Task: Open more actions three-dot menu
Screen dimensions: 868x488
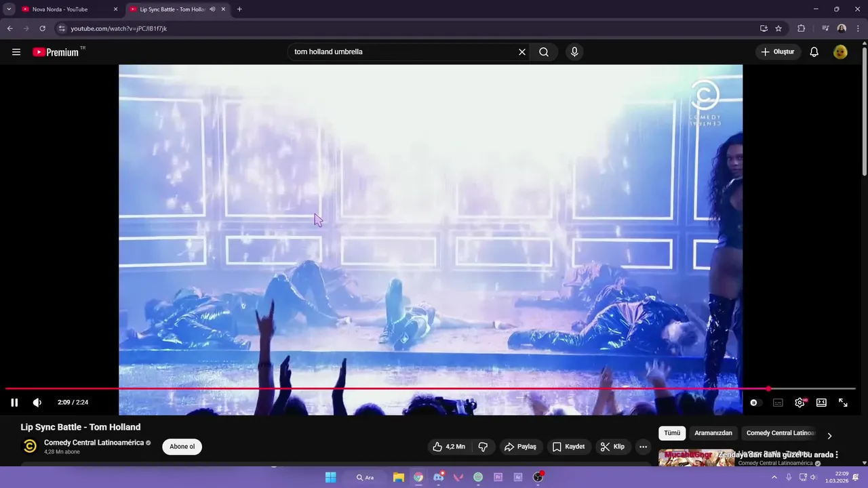Action: click(643, 447)
